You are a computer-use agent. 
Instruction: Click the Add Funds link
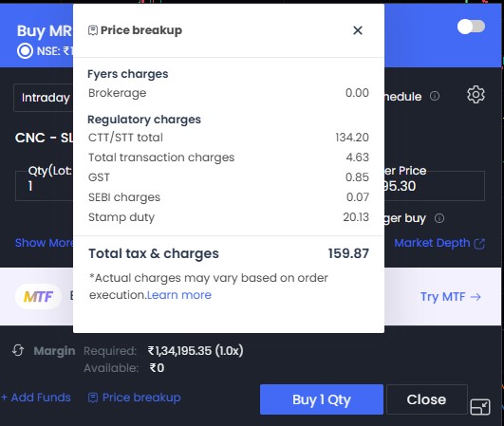(x=36, y=398)
